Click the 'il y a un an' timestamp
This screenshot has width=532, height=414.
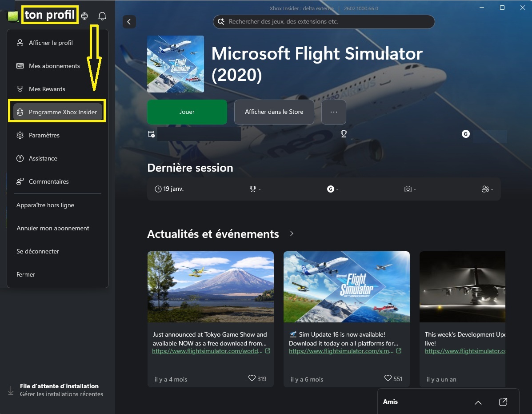pyautogui.click(x=441, y=379)
